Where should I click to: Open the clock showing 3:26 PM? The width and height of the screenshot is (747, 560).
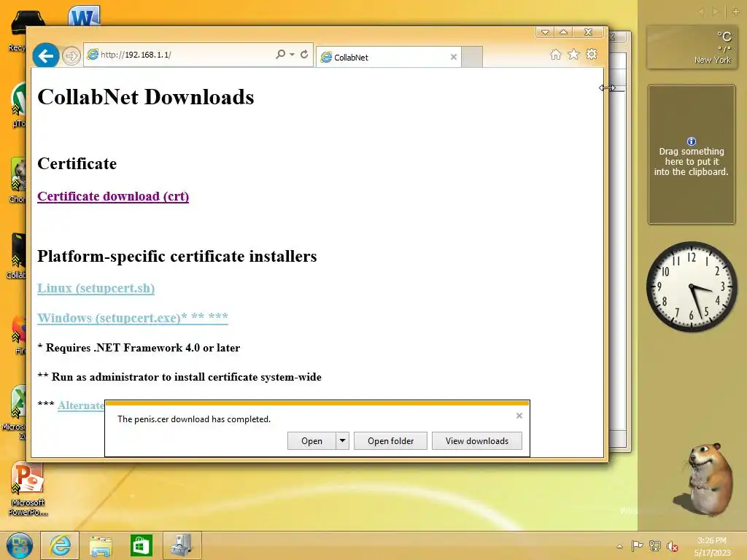712,546
